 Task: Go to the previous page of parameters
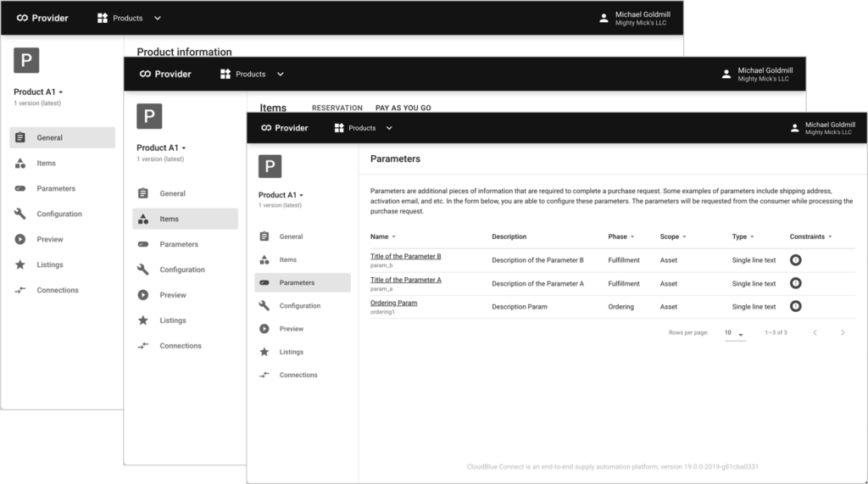[815, 333]
